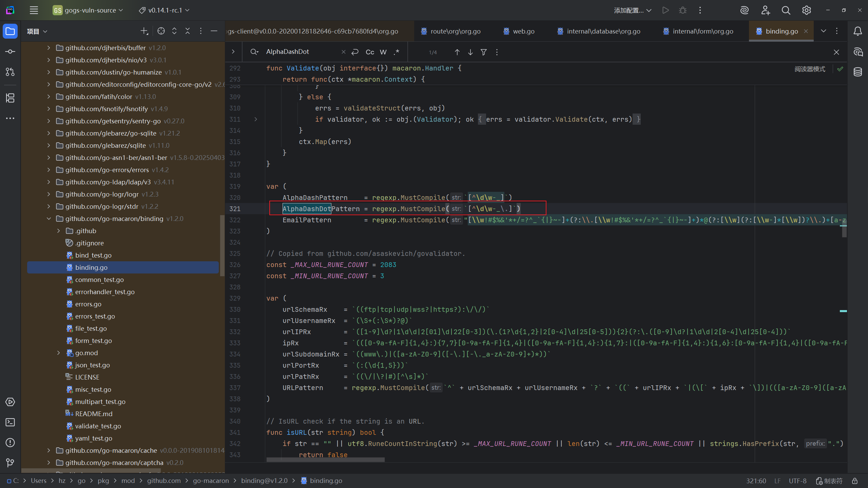Open the v0.14.1-rc.1 branch dropdown
This screenshot has height=488, width=868.
164,10
